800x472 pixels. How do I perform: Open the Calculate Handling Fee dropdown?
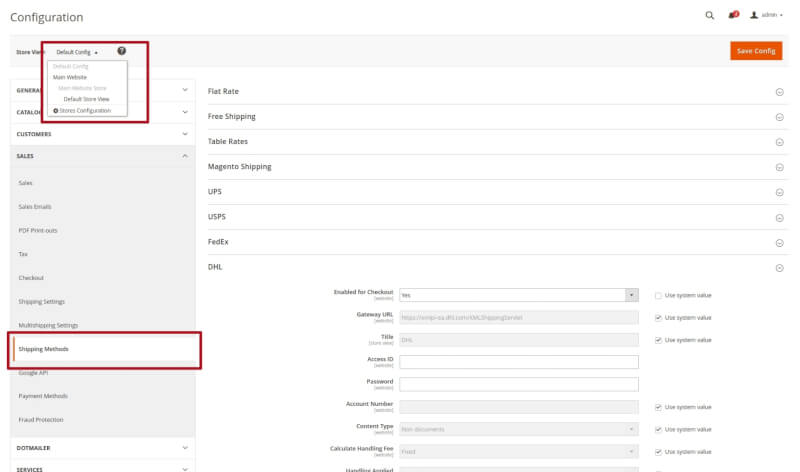519,452
